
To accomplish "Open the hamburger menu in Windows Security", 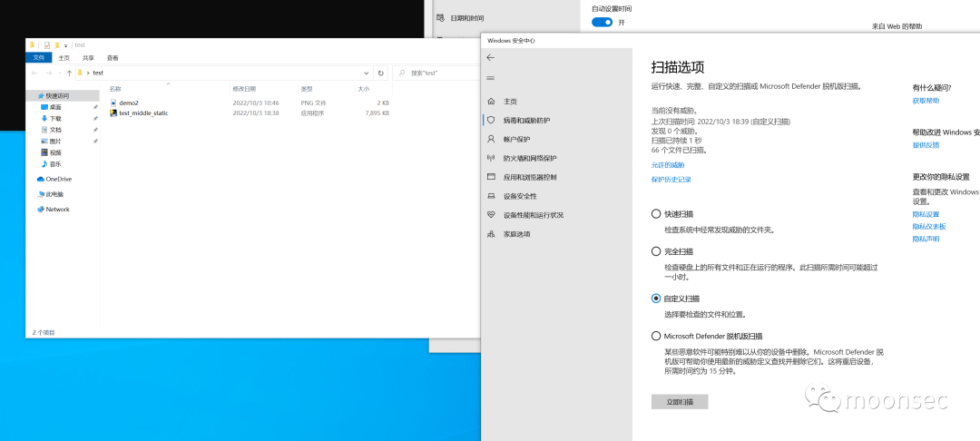I will pos(490,78).
